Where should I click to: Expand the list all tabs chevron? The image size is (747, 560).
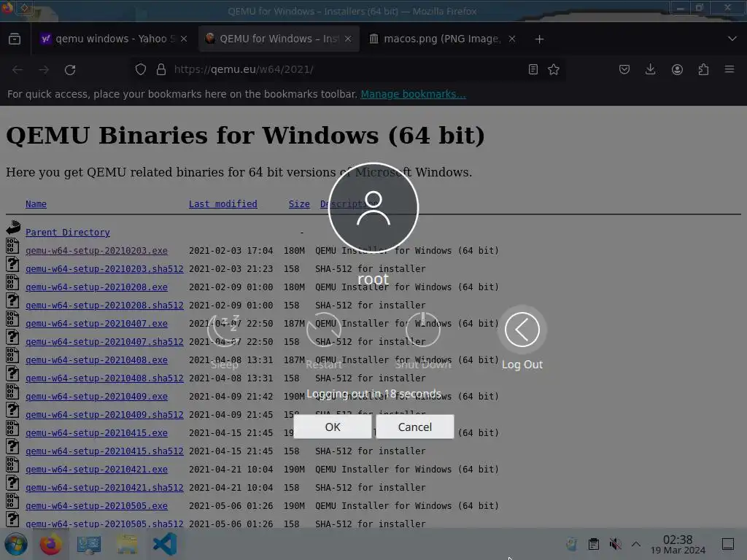tap(732, 39)
